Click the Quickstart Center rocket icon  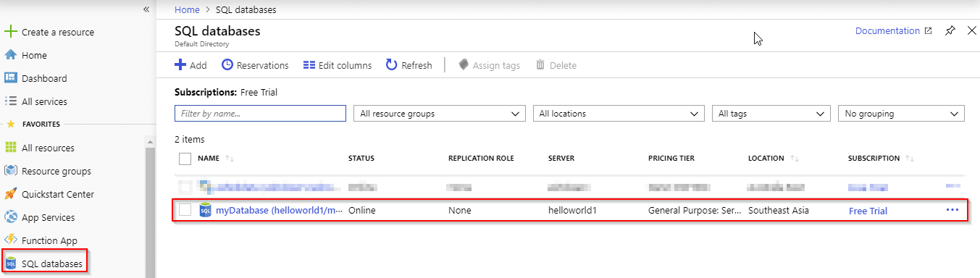click(10, 194)
